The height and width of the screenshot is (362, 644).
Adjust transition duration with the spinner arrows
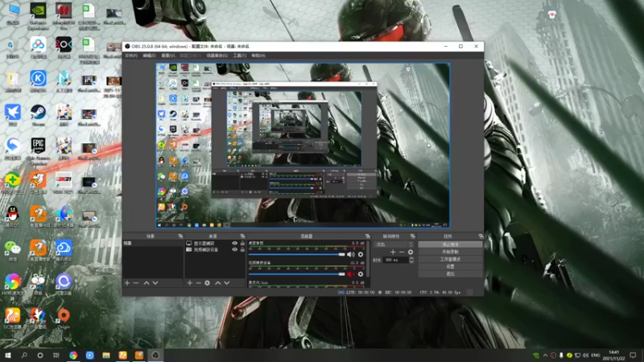(x=411, y=260)
